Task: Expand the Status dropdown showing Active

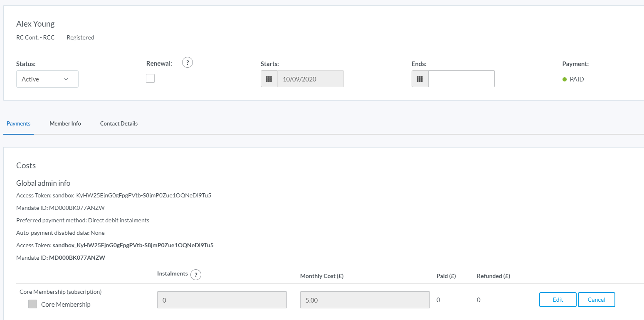Action: [x=47, y=79]
